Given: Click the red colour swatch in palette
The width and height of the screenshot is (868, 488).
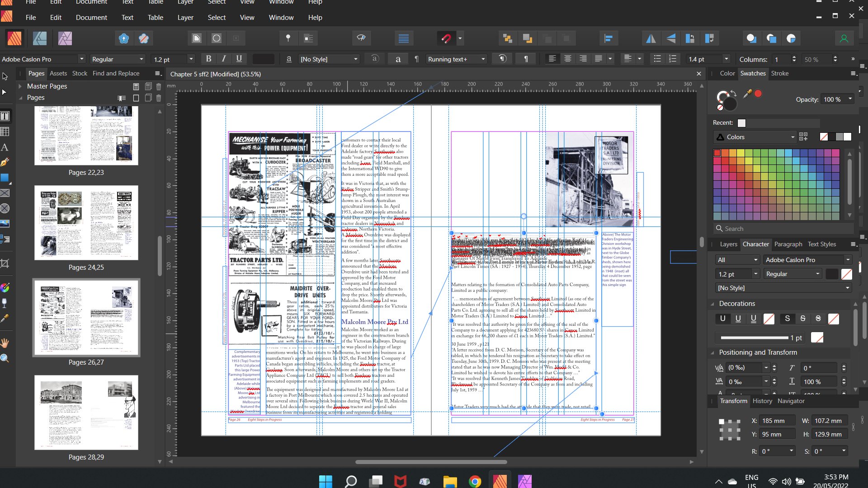Looking at the screenshot, I should pyautogui.click(x=717, y=153).
